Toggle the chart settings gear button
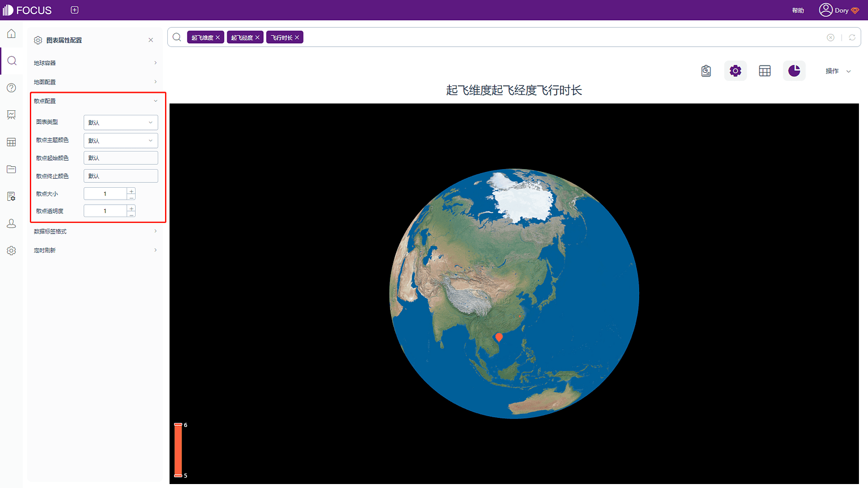Screen dimensions: 868x488 pos(735,71)
